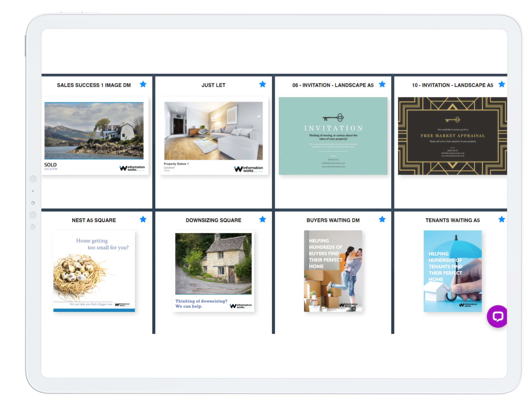Select the teal Invitation card thumbnail

(x=333, y=136)
